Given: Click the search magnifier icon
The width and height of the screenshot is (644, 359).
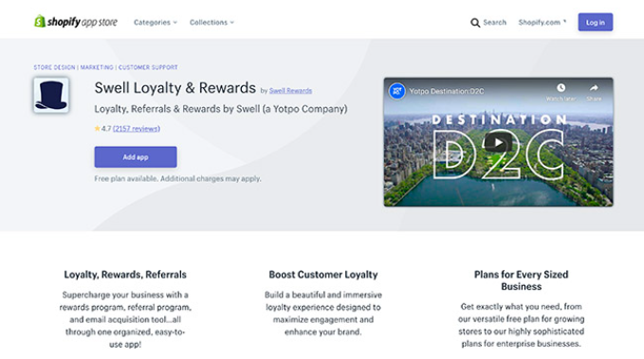Looking at the screenshot, I should point(475,23).
